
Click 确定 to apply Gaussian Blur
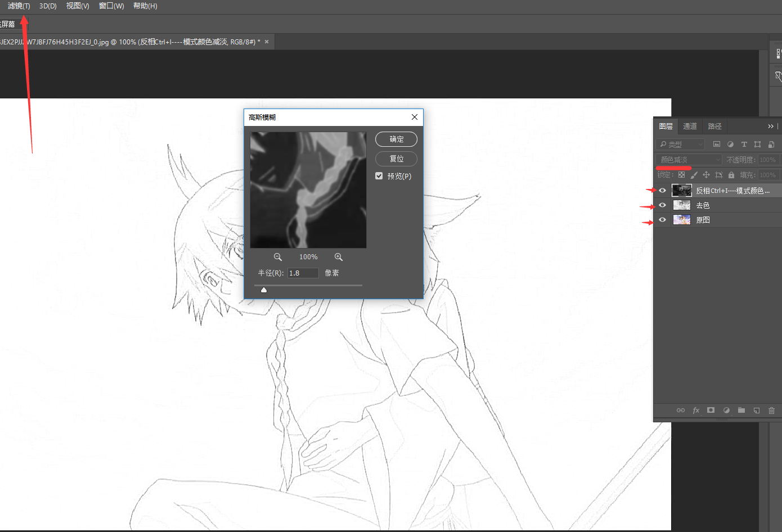click(396, 139)
